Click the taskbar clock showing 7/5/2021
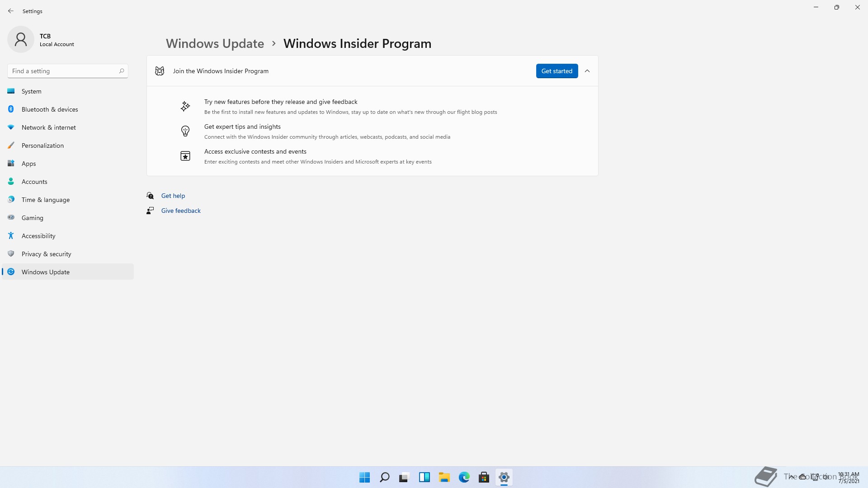 pos(849,478)
